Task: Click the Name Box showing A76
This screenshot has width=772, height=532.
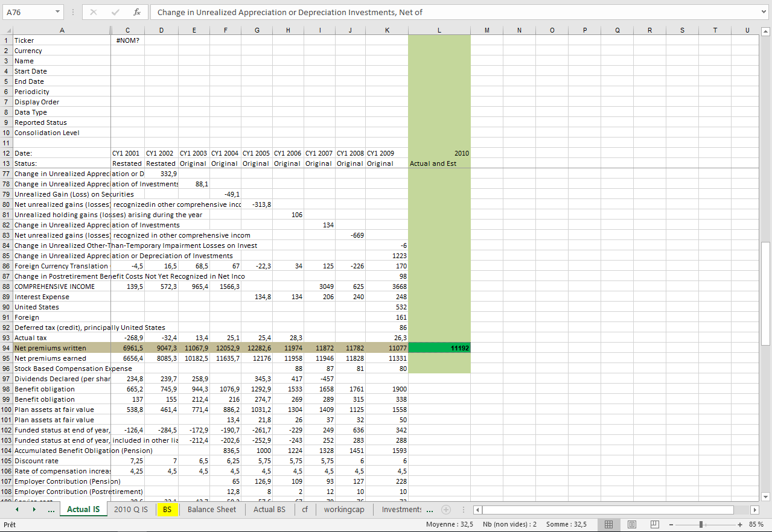Action: [28, 12]
